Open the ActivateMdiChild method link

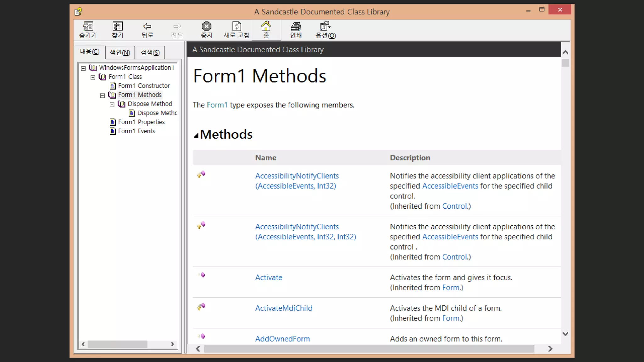[283, 308]
